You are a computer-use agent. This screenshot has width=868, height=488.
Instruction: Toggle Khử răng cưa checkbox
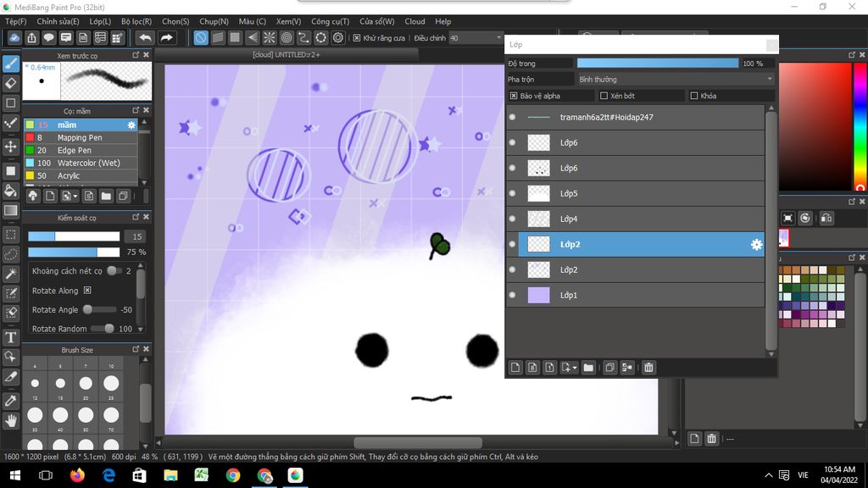(357, 37)
